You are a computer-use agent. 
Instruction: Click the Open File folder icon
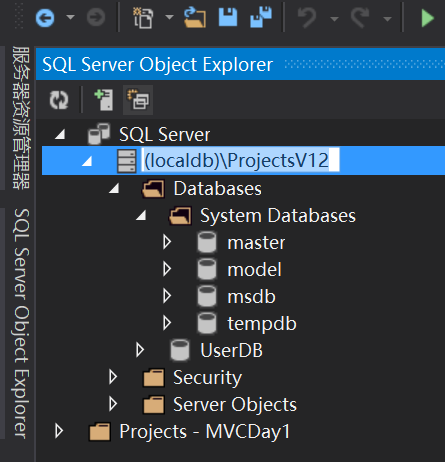click(x=195, y=17)
